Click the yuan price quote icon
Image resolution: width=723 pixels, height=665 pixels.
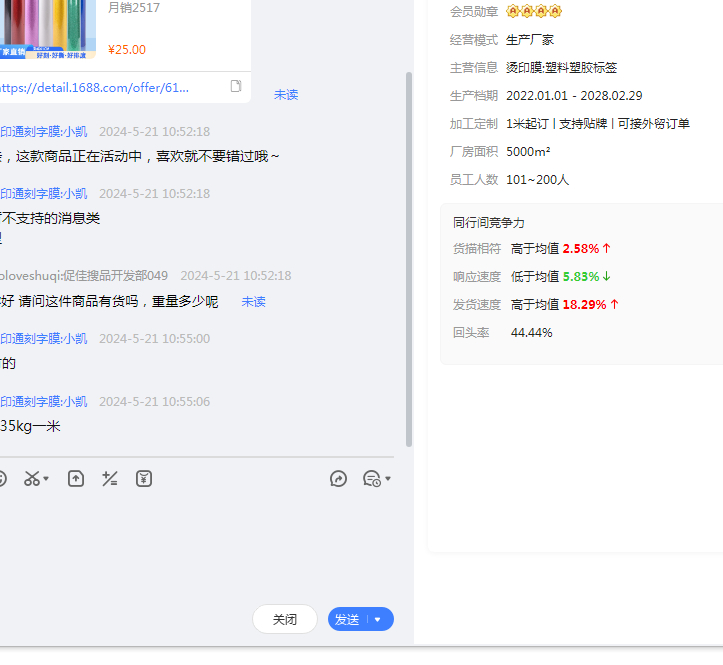tap(144, 479)
